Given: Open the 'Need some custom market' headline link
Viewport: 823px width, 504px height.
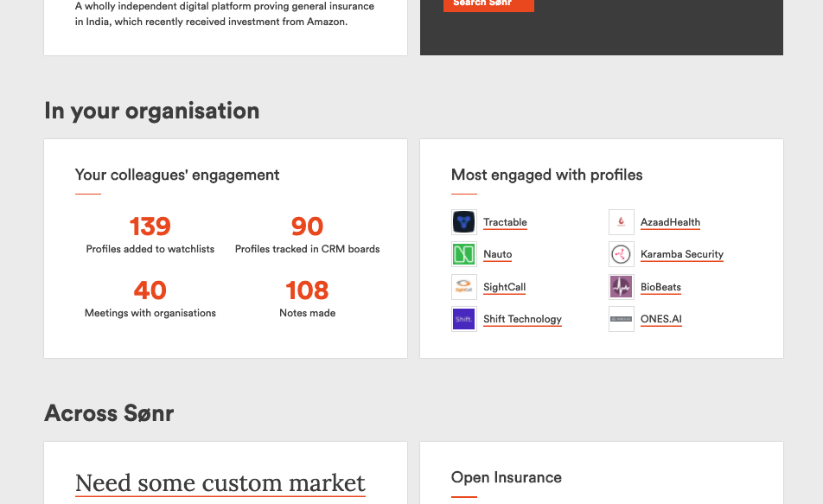Looking at the screenshot, I should click(220, 483).
